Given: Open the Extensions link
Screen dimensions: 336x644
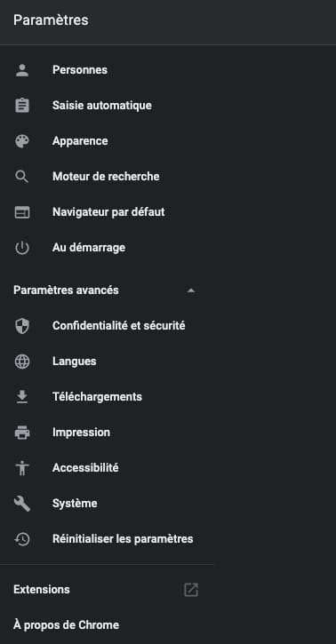Looking at the screenshot, I should tap(42, 590).
